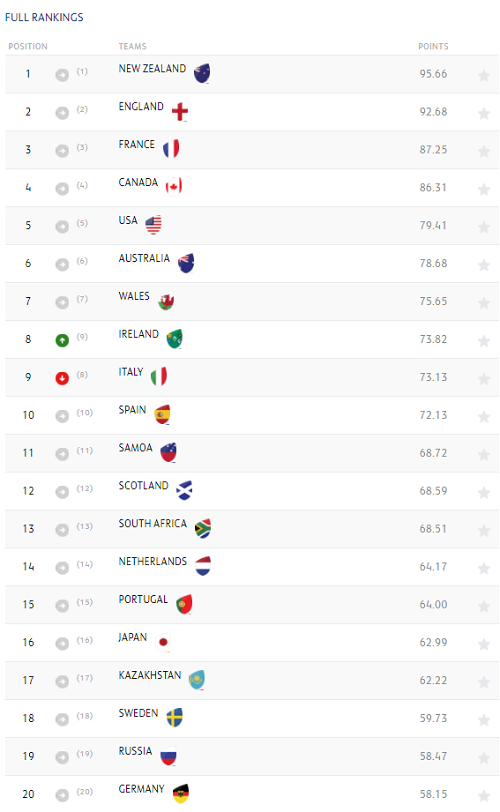Image resolution: width=500 pixels, height=812 pixels.
Task: Toggle the favorite star for Japan
Action: (484, 644)
